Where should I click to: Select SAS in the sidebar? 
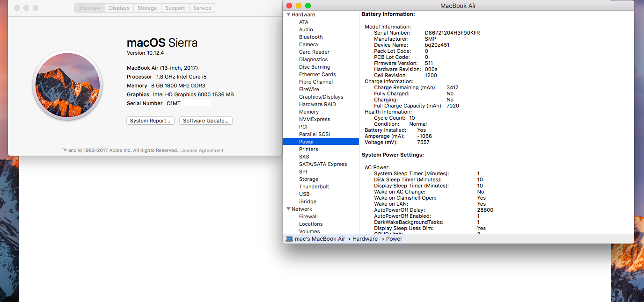click(x=304, y=157)
